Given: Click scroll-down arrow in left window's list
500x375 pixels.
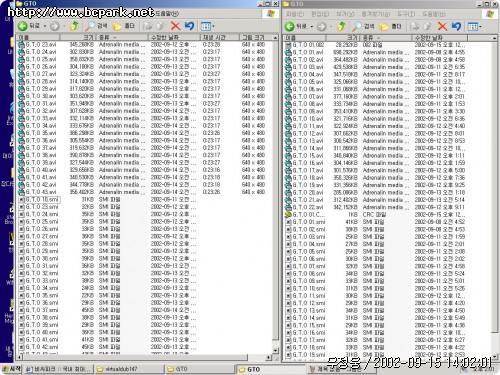Looking at the screenshot, I should click(x=276, y=350).
